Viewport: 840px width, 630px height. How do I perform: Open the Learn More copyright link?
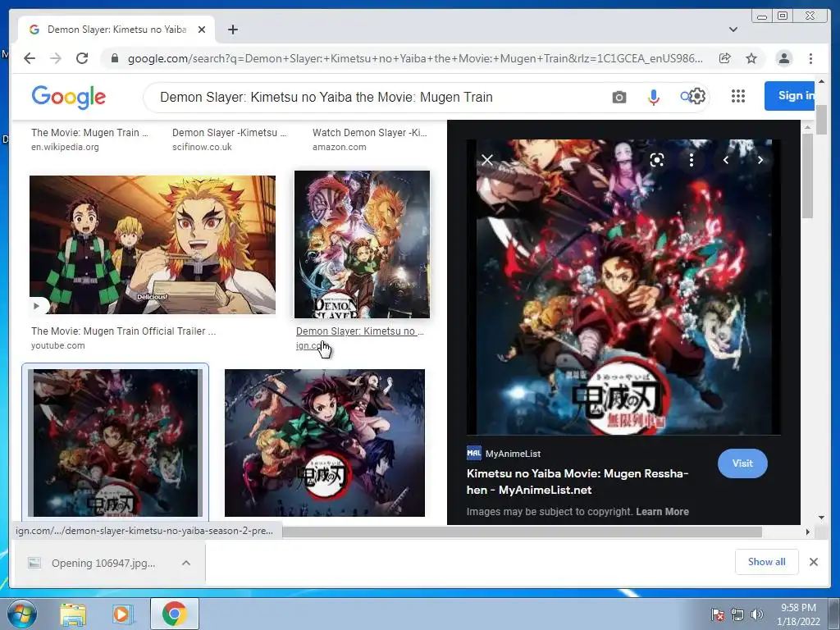point(662,512)
